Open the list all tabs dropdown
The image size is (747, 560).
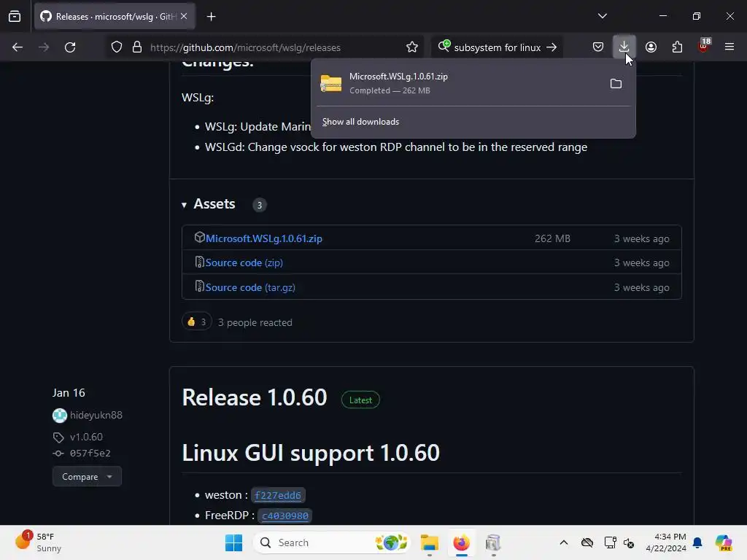[x=602, y=16]
